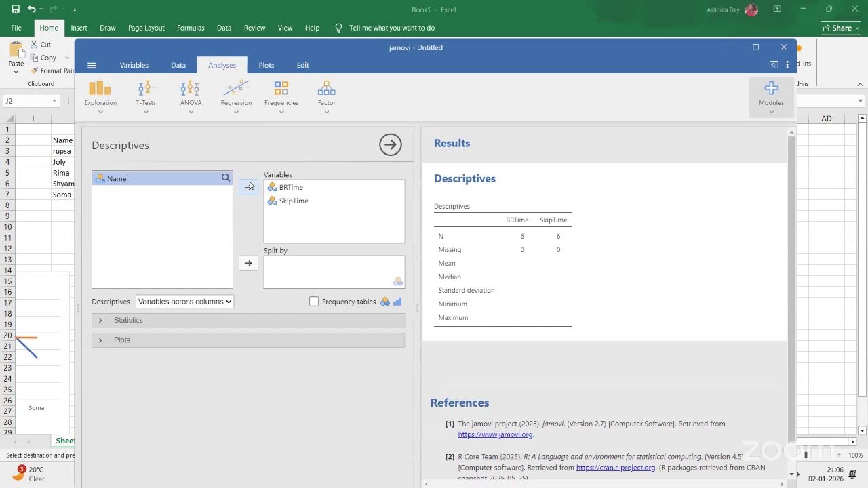Select Excel cell containing Shyam
The width and height of the screenshot is (868, 488).
click(63, 184)
